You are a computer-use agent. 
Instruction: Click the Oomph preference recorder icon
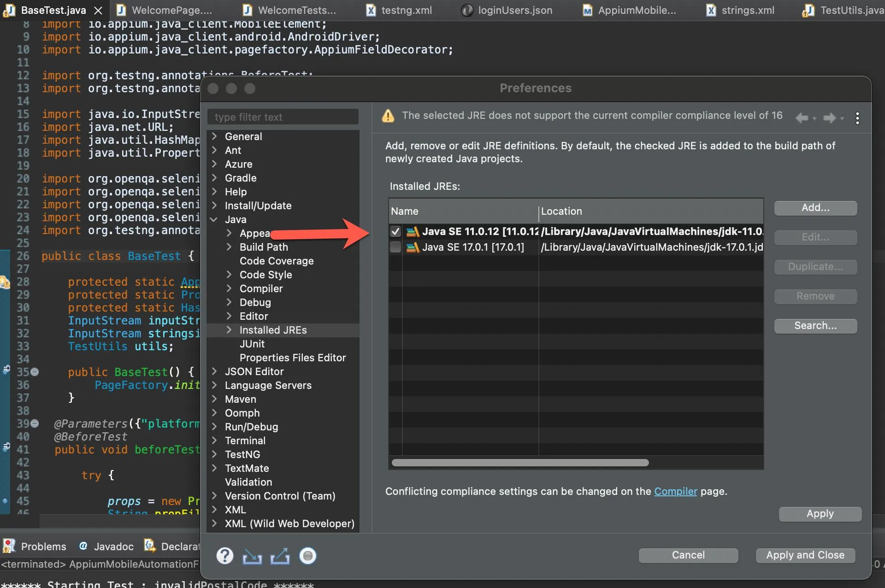coord(307,556)
